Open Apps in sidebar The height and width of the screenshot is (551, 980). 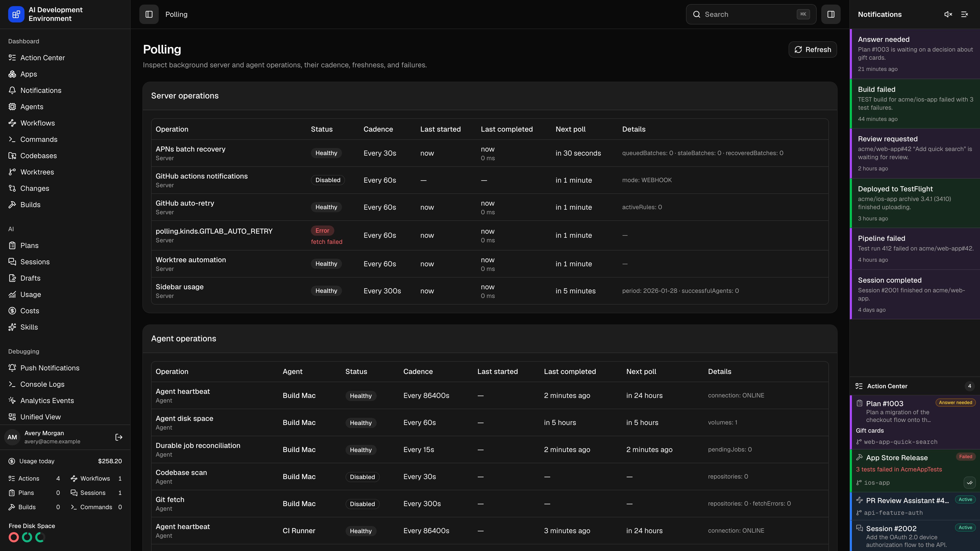pyautogui.click(x=65, y=74)
